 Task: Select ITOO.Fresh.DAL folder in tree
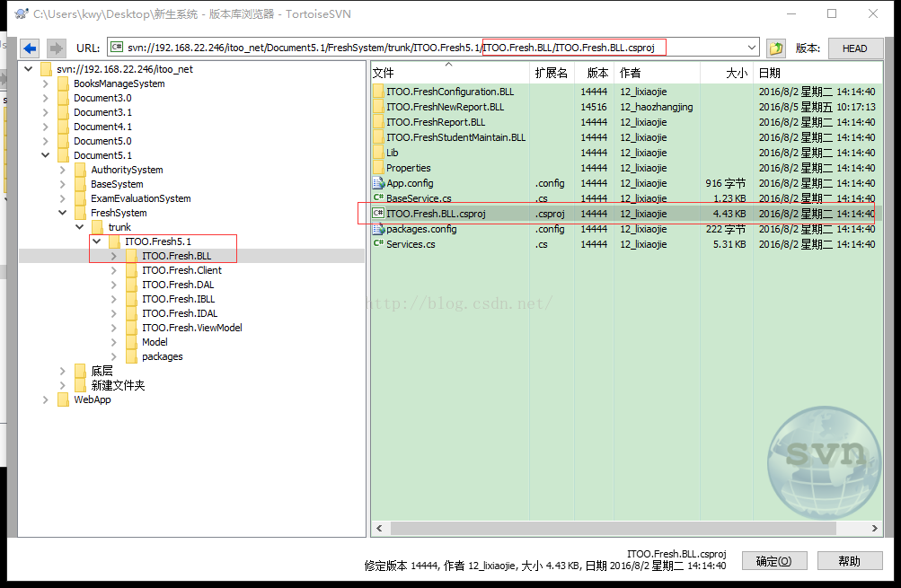point(178,285)
